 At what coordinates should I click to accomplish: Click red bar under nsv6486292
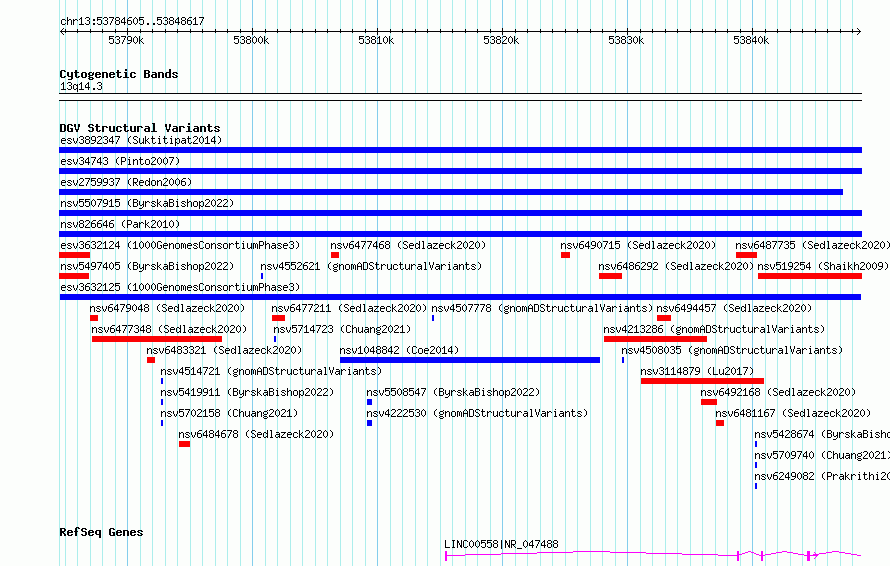click(x=610, y=276)
